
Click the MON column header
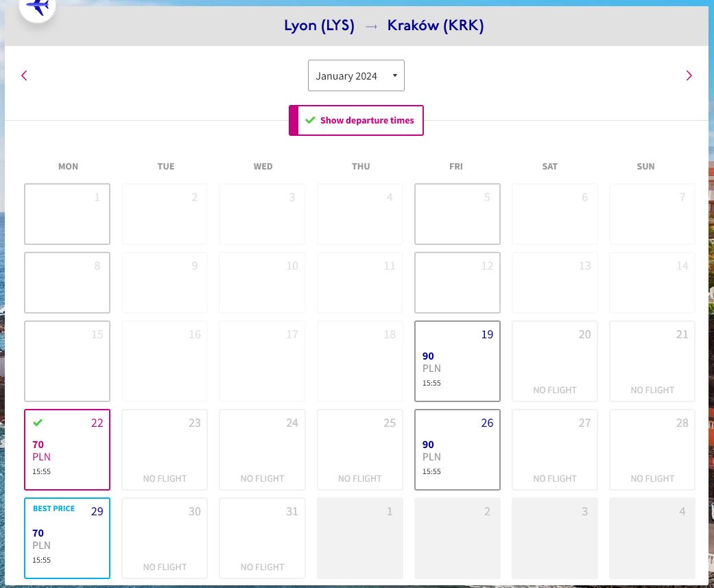point(68,167)
